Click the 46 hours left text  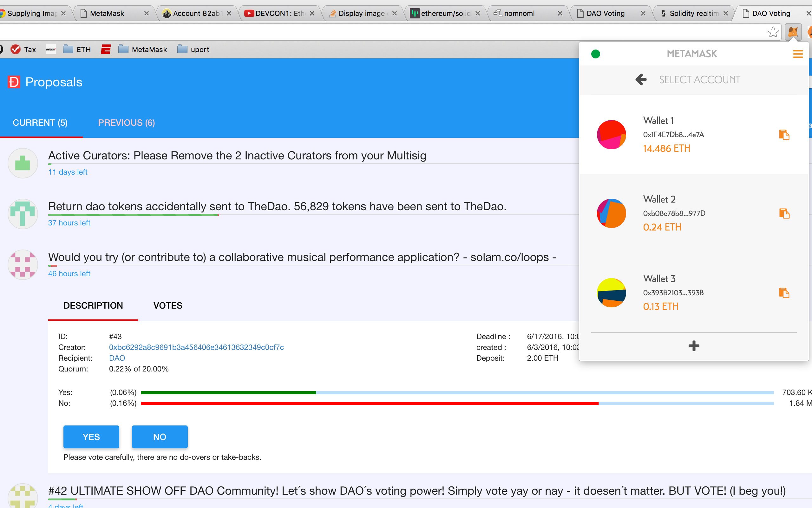point(69,273)
